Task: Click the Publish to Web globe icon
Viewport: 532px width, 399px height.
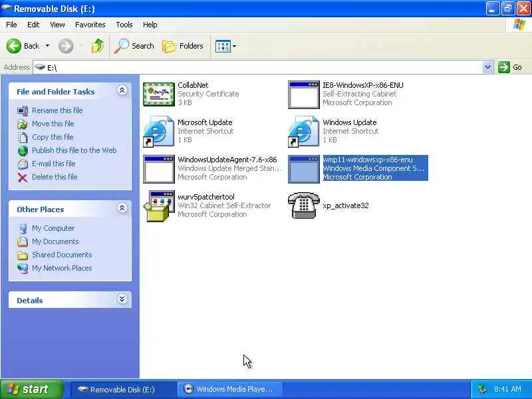Action: point(23,151)
